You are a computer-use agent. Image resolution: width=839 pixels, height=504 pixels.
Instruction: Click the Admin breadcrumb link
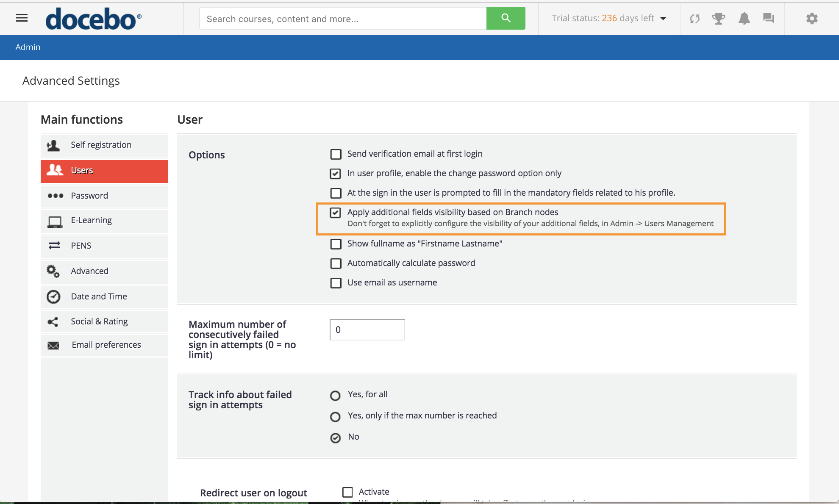[x=28, y=47]
